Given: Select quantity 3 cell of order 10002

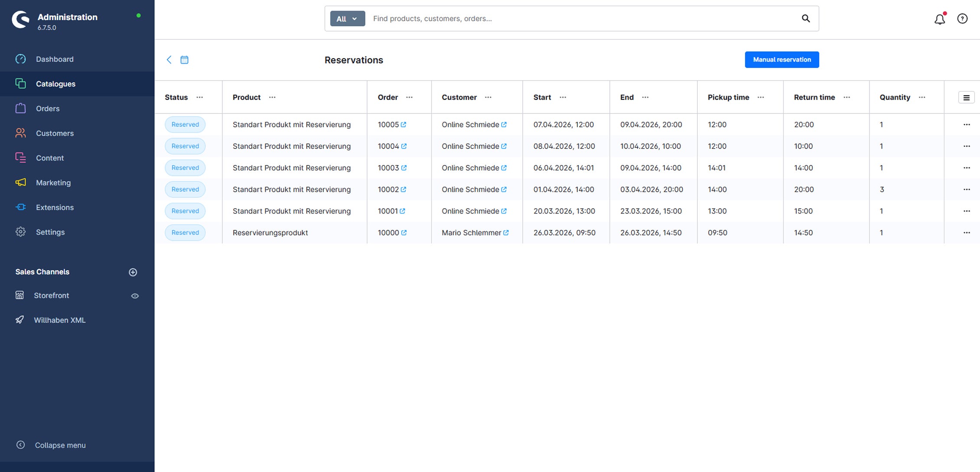Looking at the screenshot, I should [907, 189].
